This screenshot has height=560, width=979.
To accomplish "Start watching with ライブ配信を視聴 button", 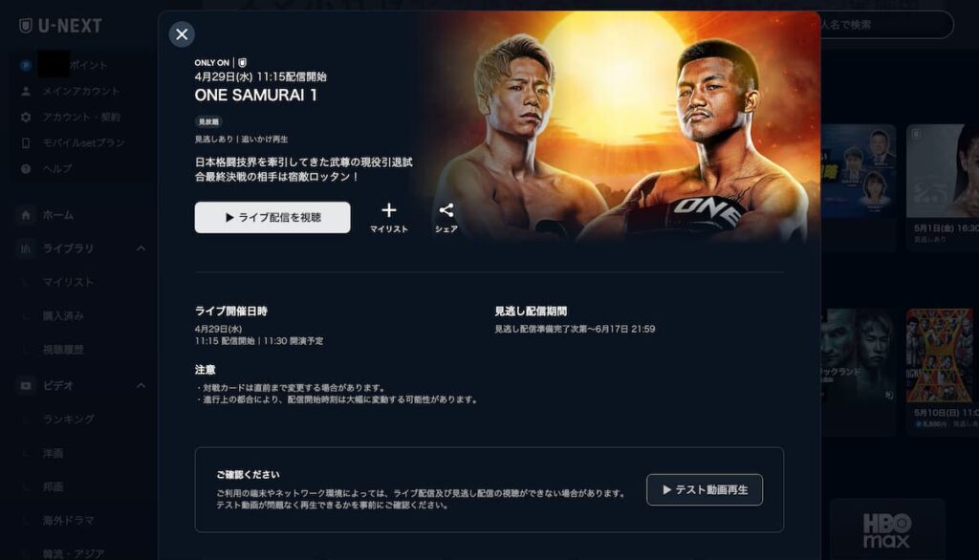I will (x=272, y=217).
